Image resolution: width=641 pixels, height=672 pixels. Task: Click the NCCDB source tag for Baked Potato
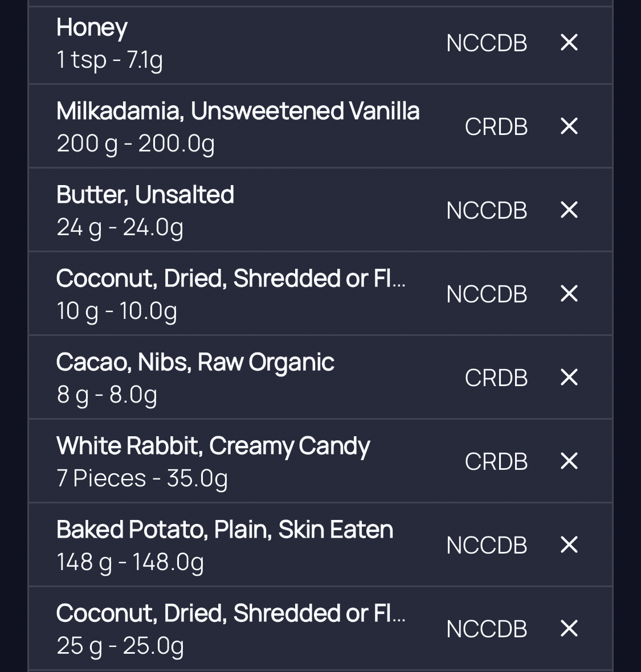(487, 545)
